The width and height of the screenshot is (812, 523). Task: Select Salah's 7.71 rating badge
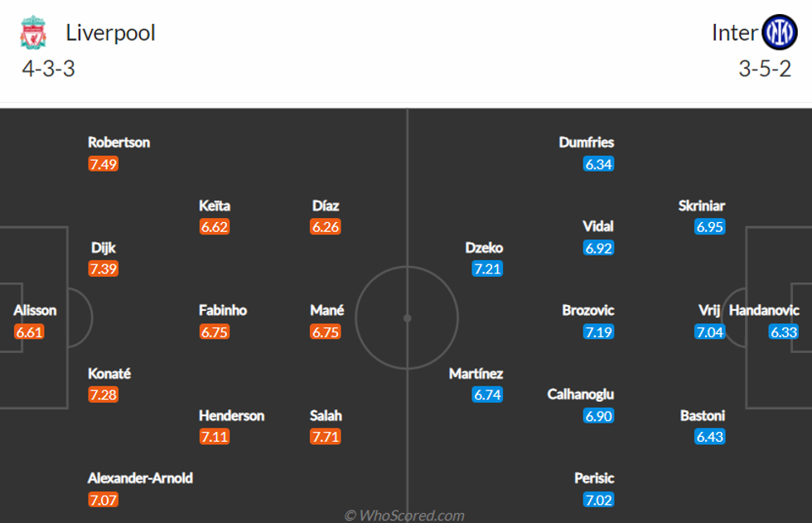point(326,436)
